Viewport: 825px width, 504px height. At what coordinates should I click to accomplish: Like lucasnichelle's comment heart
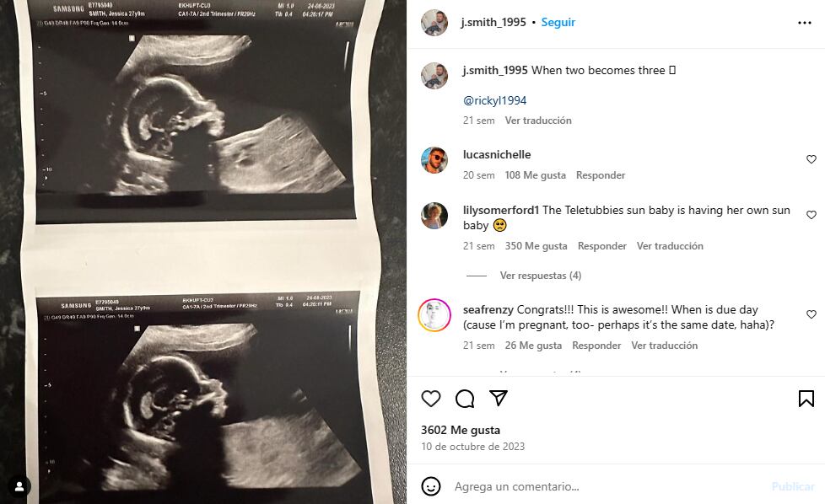click(x=812, y=159)
